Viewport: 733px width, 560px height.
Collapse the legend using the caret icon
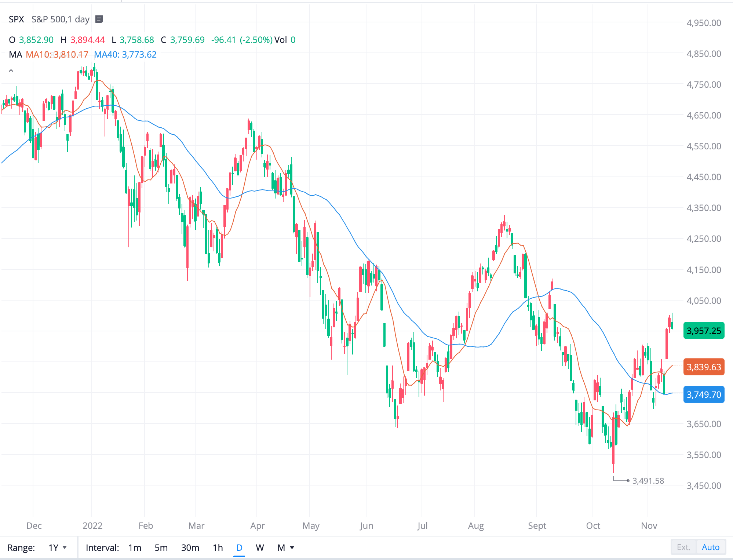(x=11, y=70)
